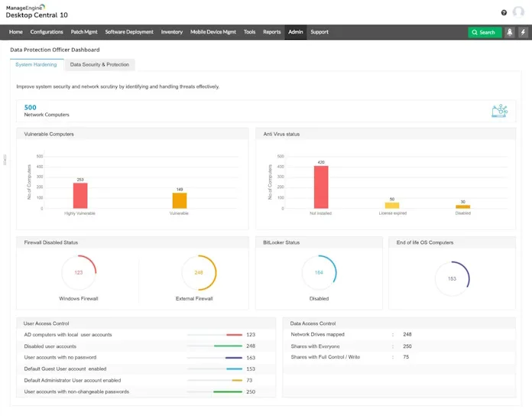Click the End of life OS 153 gauge

pyautogui.click(x=452, y=278)
